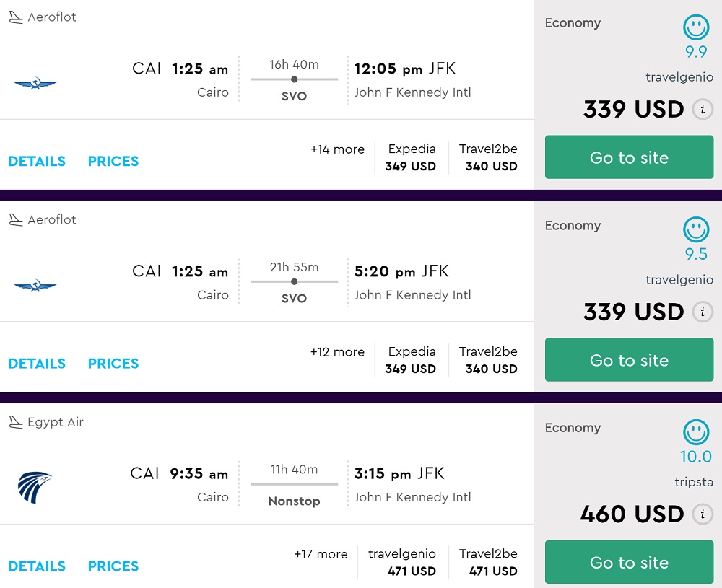This screenshot has height=588, width=722.
Task: Click the 9.5 smiley rating icon
Action: click(696, 230)
